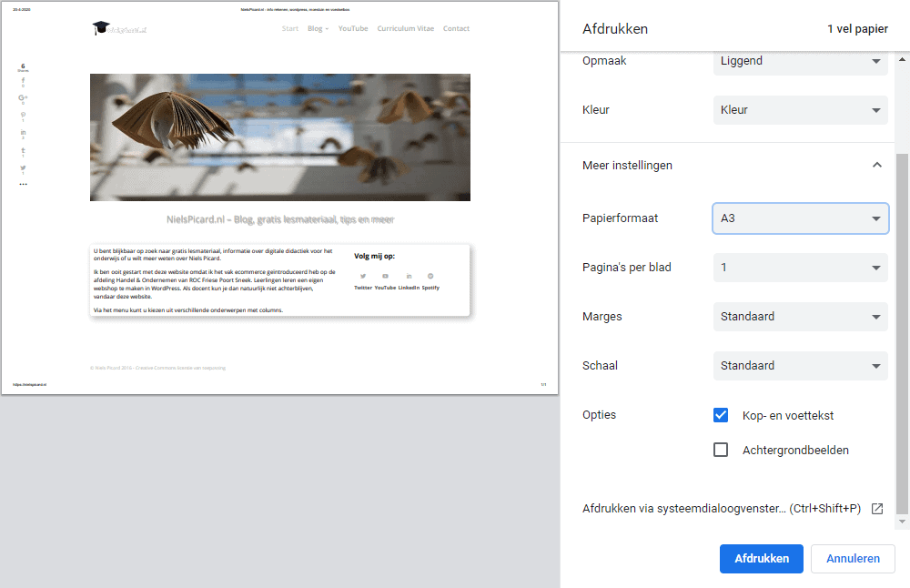Collapse the Meer instellingen section
910x588 pixels.
[x=876, y=165]
